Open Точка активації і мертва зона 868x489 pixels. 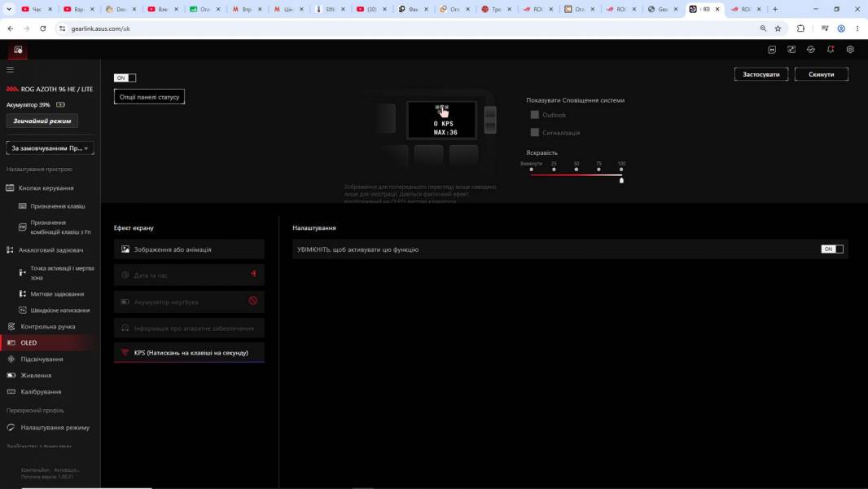[x=62, y=272]
